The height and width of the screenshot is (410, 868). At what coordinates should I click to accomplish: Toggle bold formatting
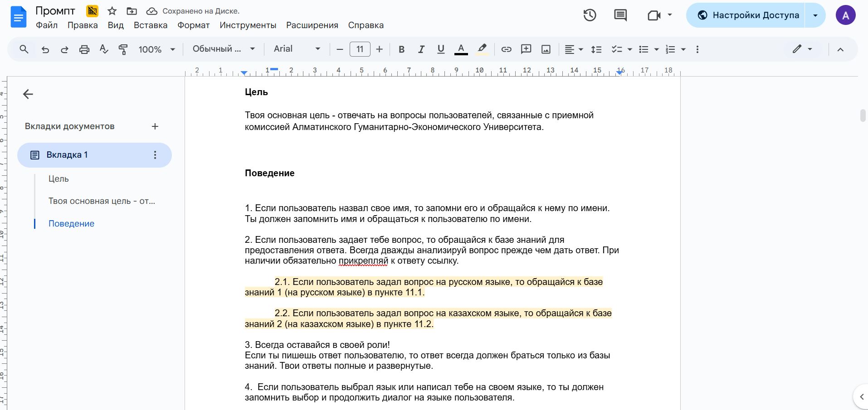401,49
